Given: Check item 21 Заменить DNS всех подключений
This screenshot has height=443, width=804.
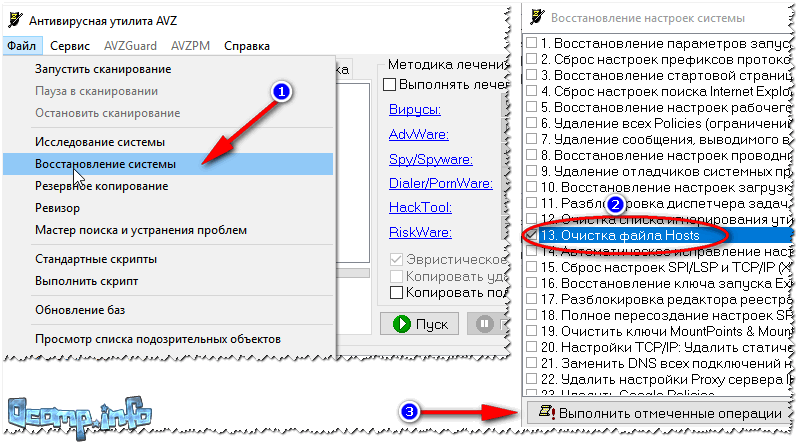Looking at the screenshot, I should pyautogui.click(x=532, y=363).
